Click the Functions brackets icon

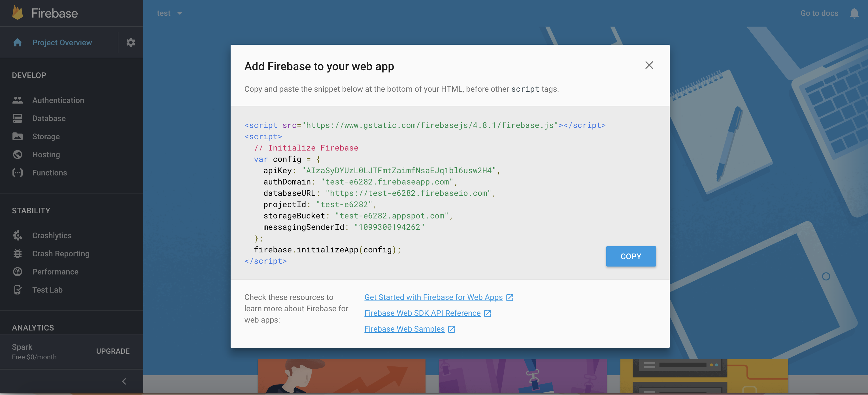[x=18, y=173]
